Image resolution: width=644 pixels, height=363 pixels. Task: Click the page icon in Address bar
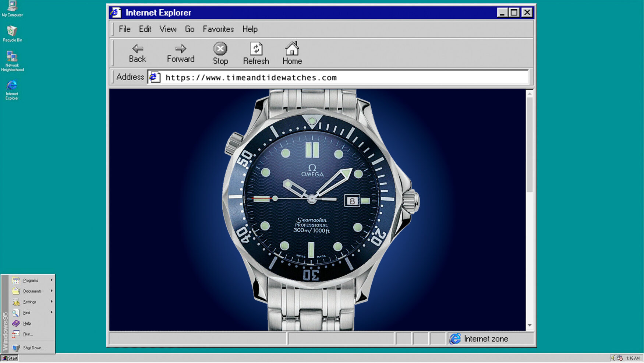[155, 77]
